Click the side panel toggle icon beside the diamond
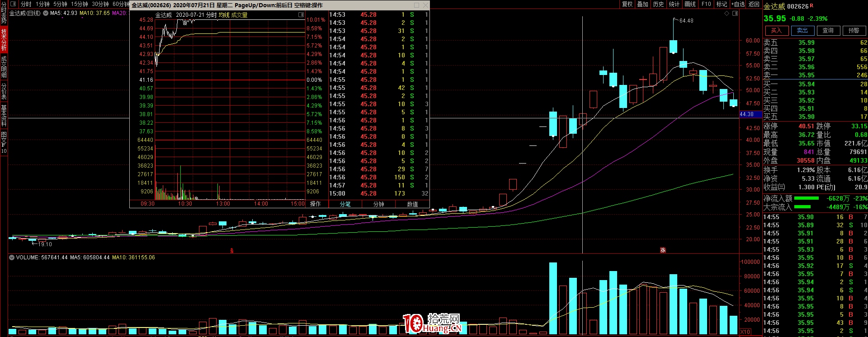868x337 pixels. point(735,14)
